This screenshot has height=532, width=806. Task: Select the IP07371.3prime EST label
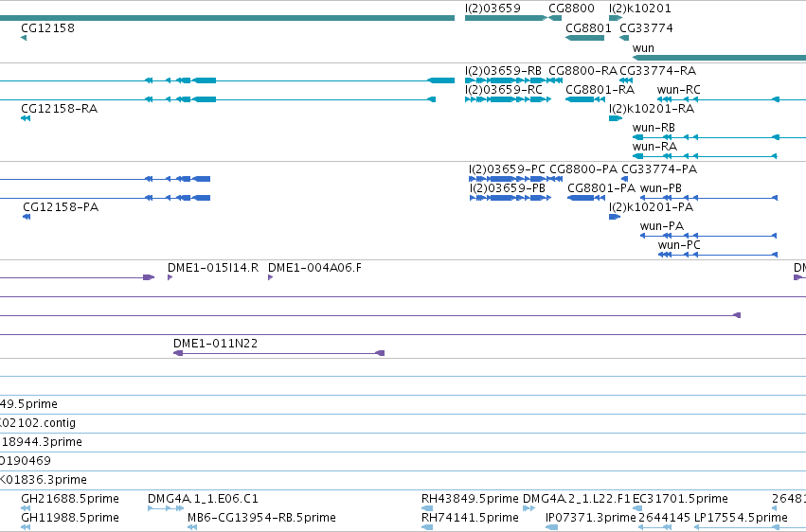(x=591, y=518)
